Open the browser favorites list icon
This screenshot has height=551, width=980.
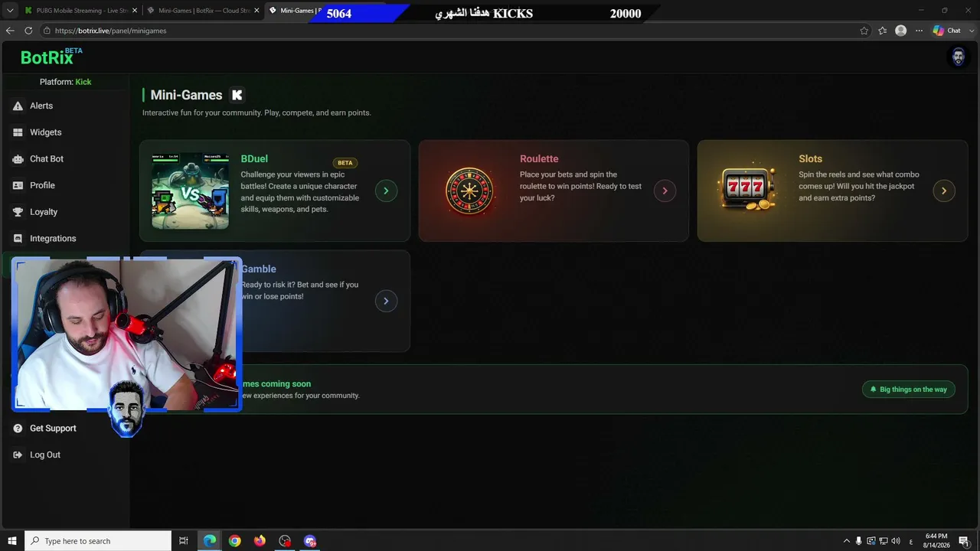coord(882,31)
